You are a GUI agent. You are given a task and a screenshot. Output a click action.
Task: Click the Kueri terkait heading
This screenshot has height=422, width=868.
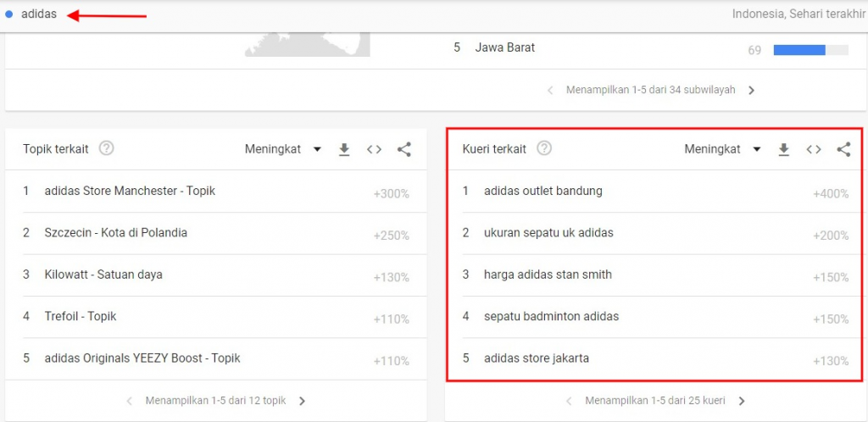(x=494, y=149)
